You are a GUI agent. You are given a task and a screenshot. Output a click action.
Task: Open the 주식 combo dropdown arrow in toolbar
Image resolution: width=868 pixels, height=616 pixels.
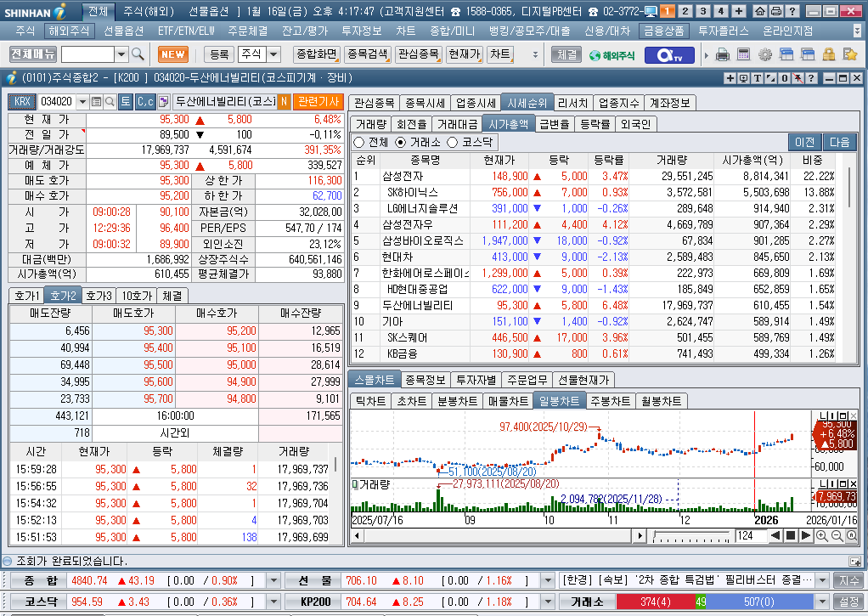(x=273, y=54)
